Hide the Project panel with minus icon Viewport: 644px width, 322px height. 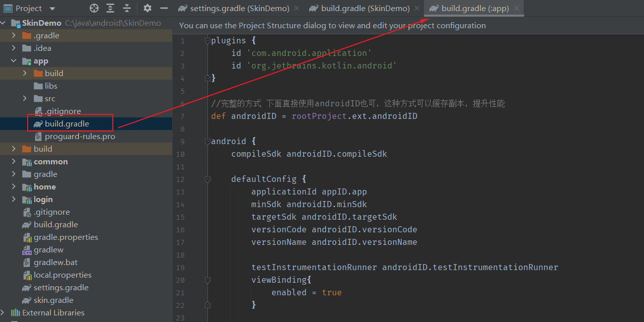[x=164, y=8]
